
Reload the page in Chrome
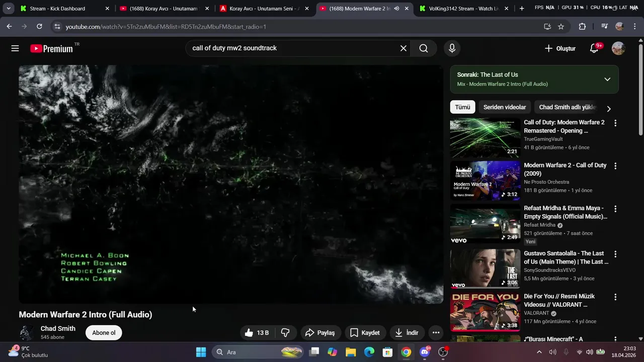[x=39, y=27]
